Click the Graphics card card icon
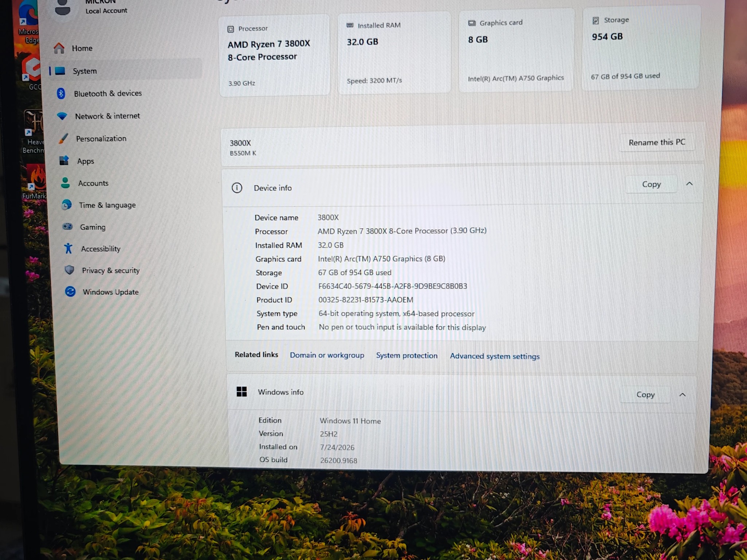The image size is (747, 560). pyautogui.click(x=472, y=23)
